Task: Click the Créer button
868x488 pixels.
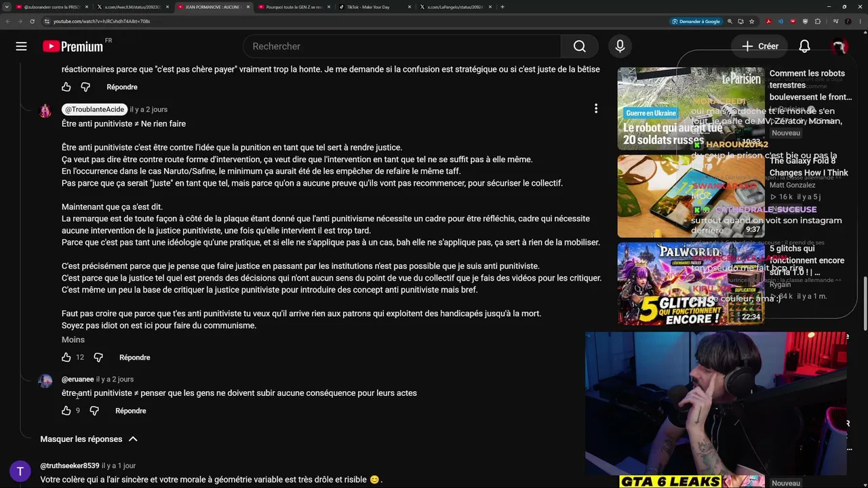Action: coord(759,46)
